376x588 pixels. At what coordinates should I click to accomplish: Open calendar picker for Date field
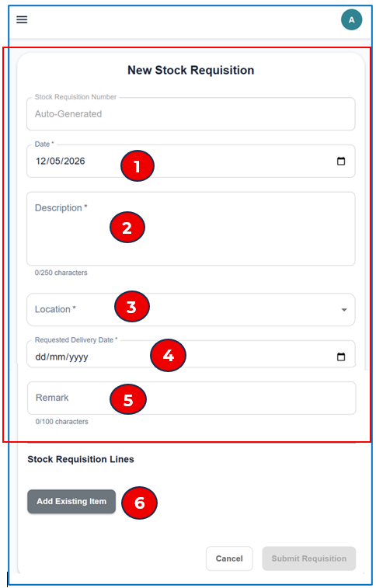(x=341, y=162)
